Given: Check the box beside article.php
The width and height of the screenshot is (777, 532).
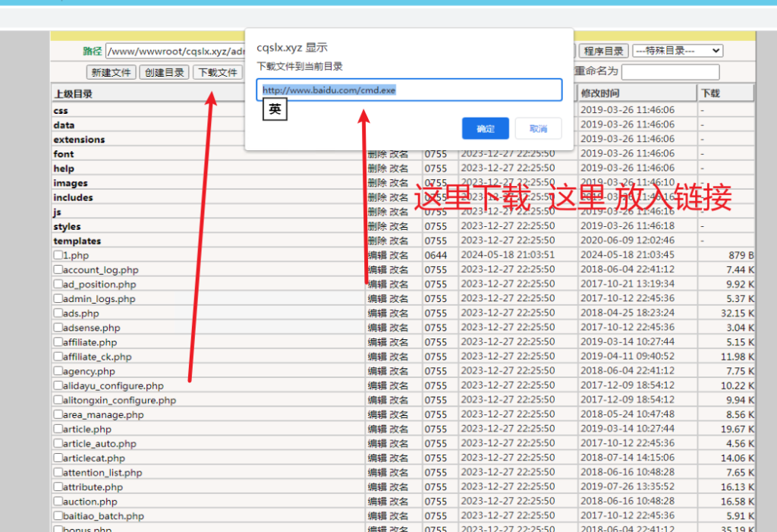Looking at the screenshot, I should [x=58, y=429].
